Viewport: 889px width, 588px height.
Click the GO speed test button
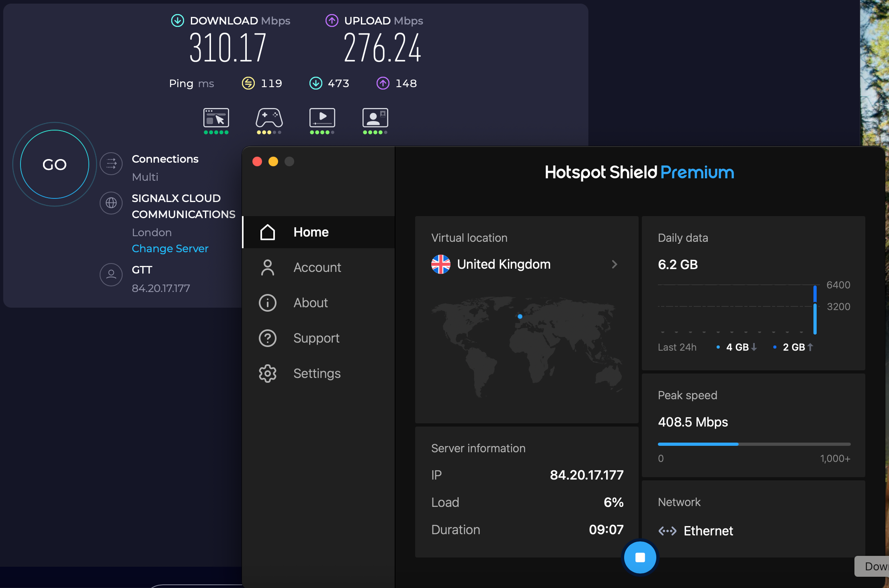55,164
